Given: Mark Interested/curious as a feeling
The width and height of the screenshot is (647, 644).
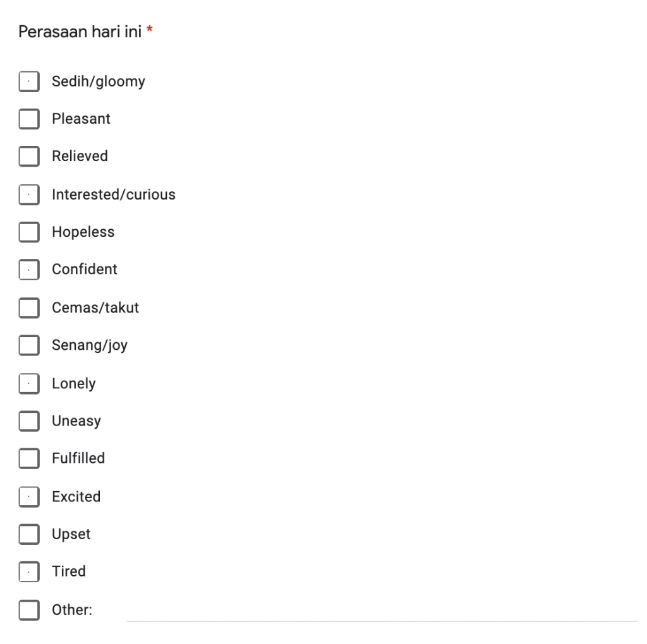Looking at the screenshot, I should click(x=29, y=194).
